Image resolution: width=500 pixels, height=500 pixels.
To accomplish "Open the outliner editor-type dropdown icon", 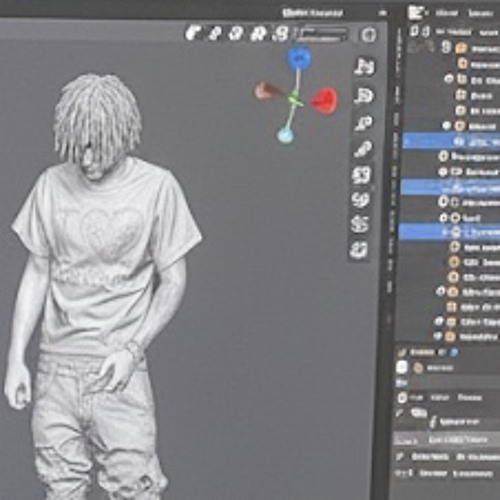I will 416,13.
